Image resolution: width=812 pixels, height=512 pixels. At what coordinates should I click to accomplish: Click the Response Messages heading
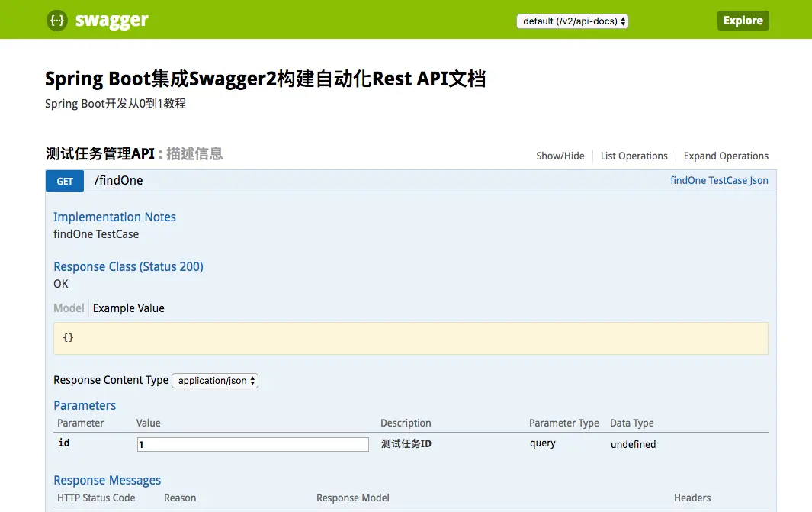(x=108, y=481)
